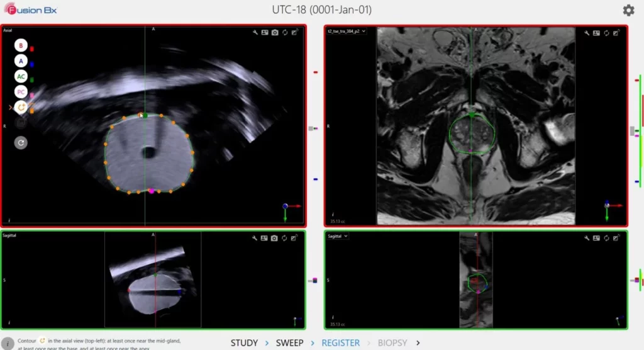Screen dimensions: 644x350
Task: Click the 35.13 cc volume label in axial MRI
Action: 337,222
